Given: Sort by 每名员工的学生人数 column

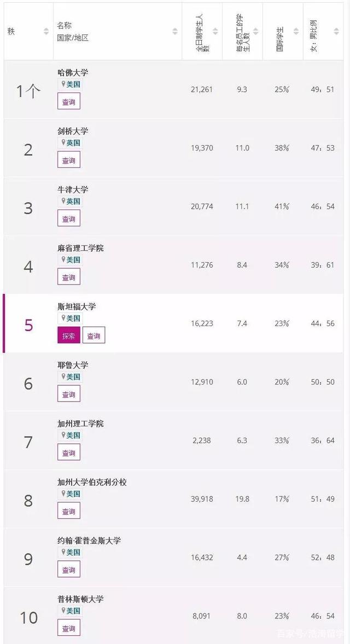Looking at the screenshot, I should (x=255, y=32).
